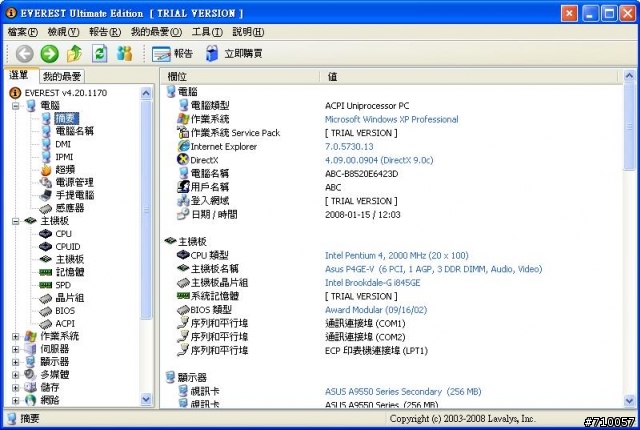Open the 報告 report toolbar button
Screen dimensions: 640x430
point(172,53)
